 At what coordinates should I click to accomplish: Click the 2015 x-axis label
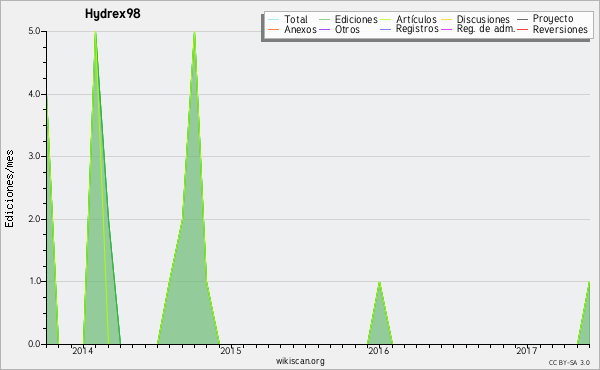coord(231,351)
